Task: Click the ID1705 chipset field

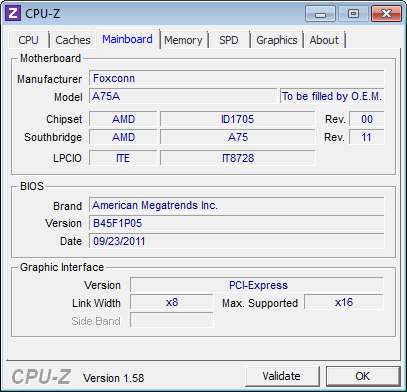Action: pyautogui.click(x=238, y=119)
